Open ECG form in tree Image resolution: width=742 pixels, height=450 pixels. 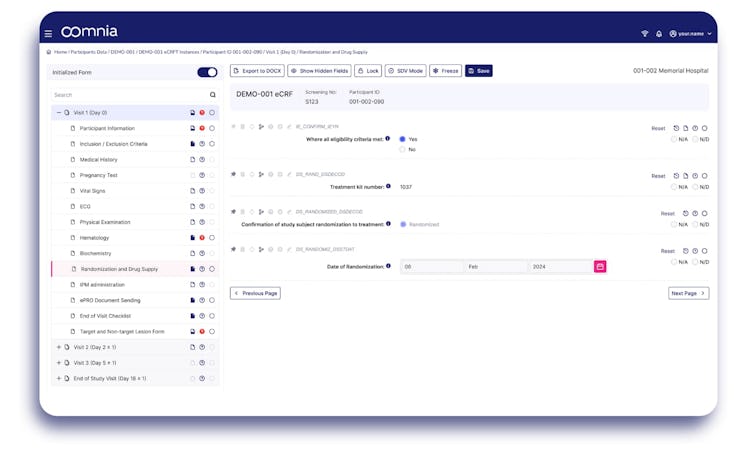pyautogui.click(x=85, y=206)
